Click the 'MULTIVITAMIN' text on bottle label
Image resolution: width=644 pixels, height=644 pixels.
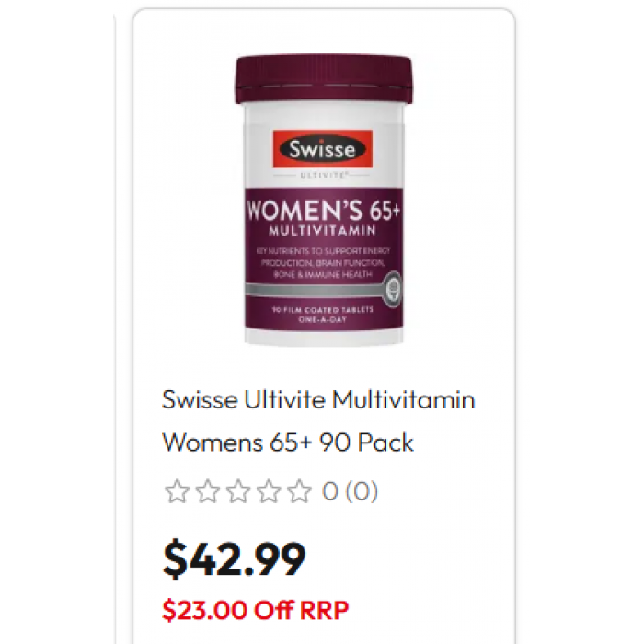click(x=323, y=230)
